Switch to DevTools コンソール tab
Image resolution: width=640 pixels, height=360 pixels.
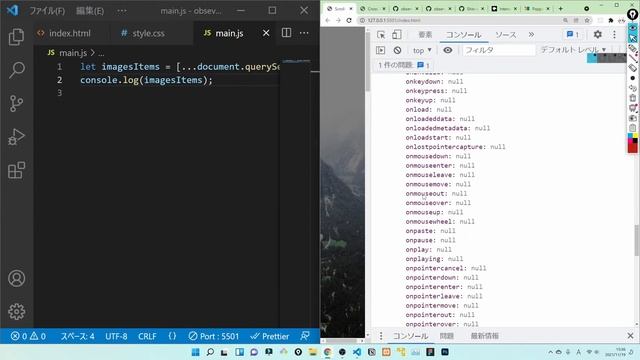pyautogui.click(x=463, y=35)
